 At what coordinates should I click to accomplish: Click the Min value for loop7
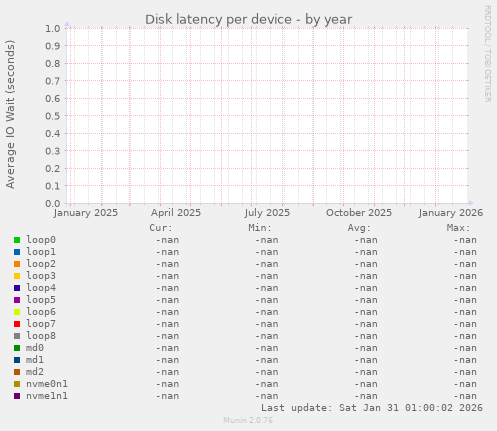pos(267,324)
